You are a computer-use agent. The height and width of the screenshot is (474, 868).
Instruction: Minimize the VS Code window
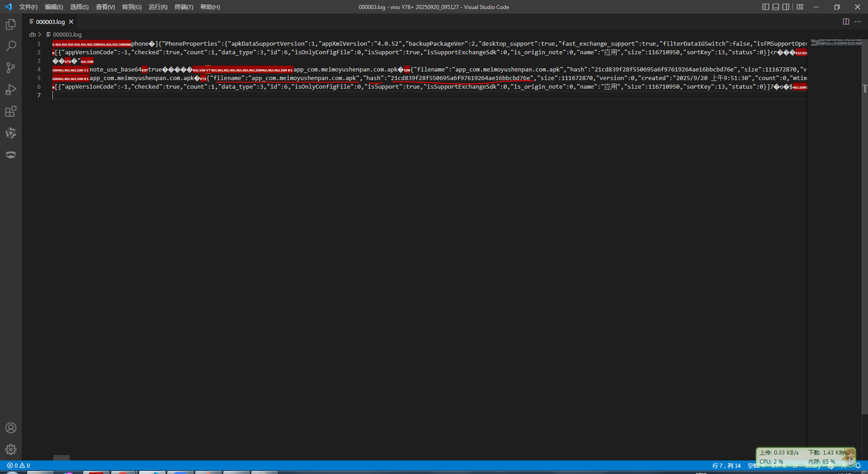pyautogui.click(x=816, y=7)
